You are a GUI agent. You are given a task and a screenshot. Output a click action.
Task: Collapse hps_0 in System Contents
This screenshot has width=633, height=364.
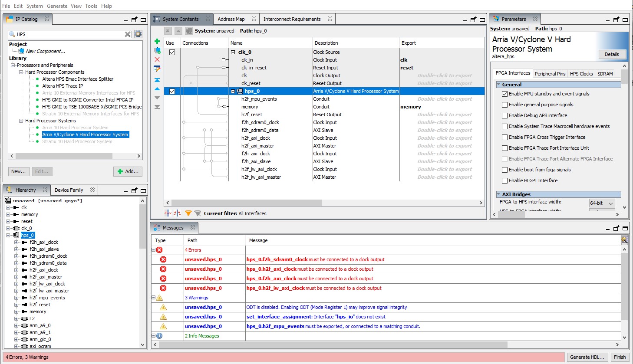pos(233,91)
